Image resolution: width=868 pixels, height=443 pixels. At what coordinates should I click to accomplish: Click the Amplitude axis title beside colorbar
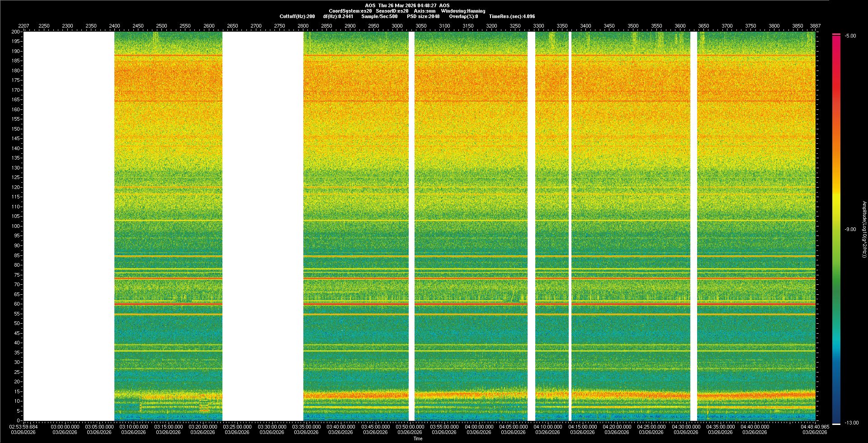click(x=864, y=229)
